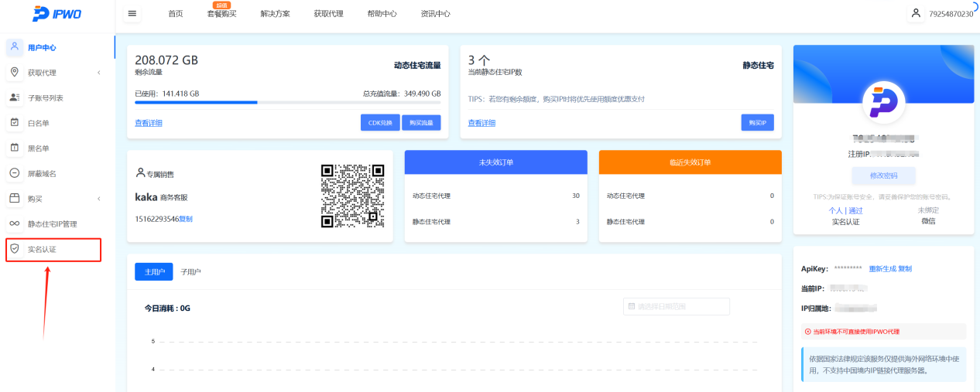The width and height of the screenshot is (980, 392).
Task: Click the 修改密码 button
Action: (x=883, y=176)
